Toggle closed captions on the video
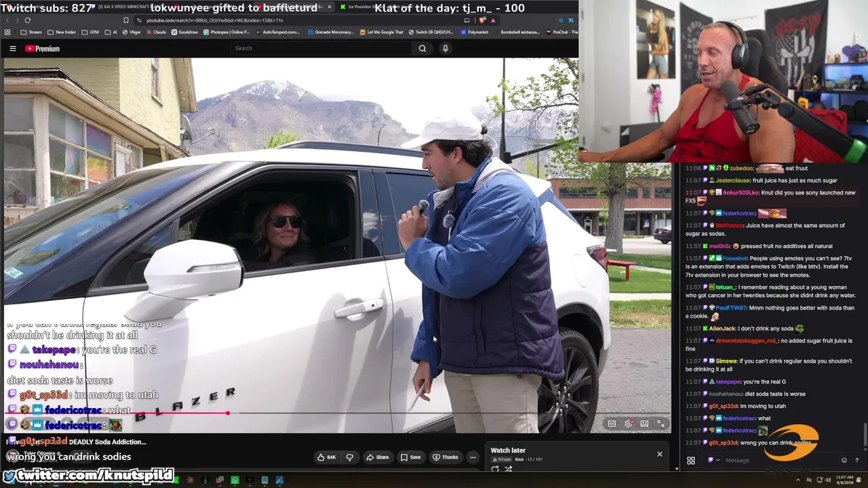868x488 pixels. tap(612, 424)
